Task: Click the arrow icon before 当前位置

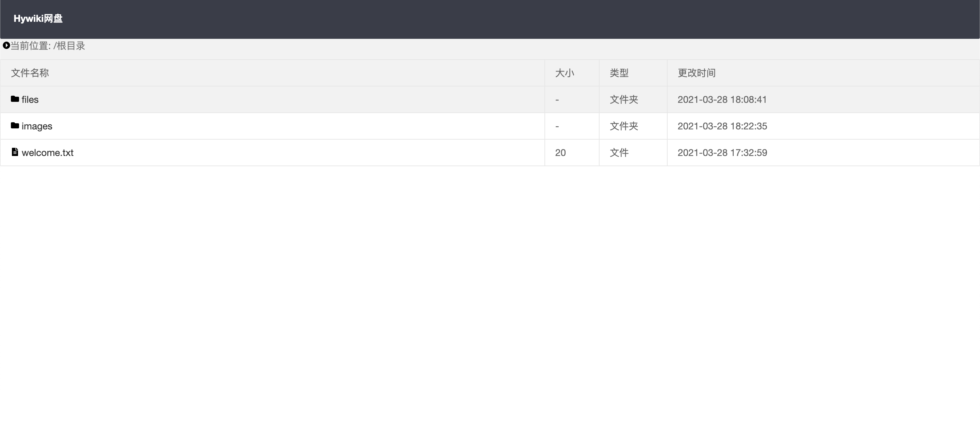Action: tap(6, 46)
